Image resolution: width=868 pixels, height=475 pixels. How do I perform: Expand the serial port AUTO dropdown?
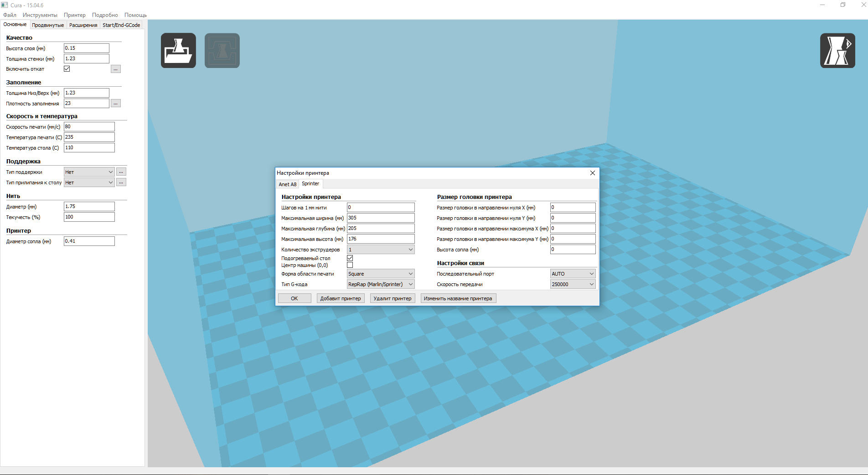[573, 274]
